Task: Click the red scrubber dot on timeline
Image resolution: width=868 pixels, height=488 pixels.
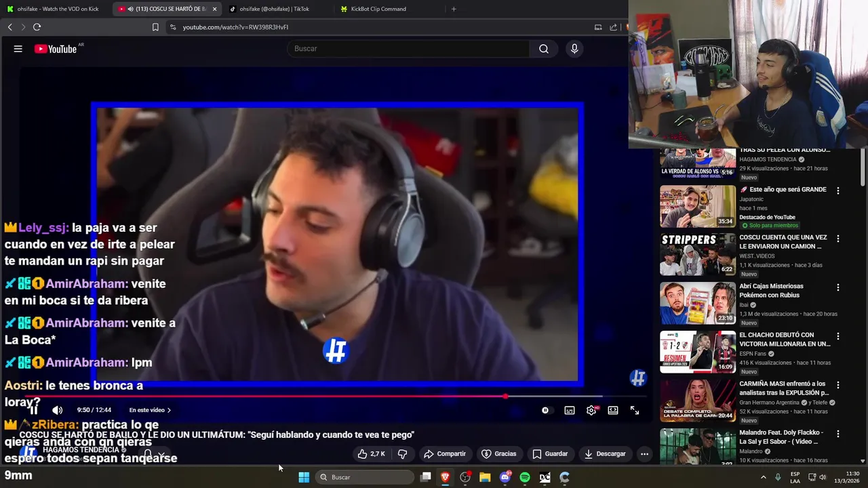Action: (506, 396)
